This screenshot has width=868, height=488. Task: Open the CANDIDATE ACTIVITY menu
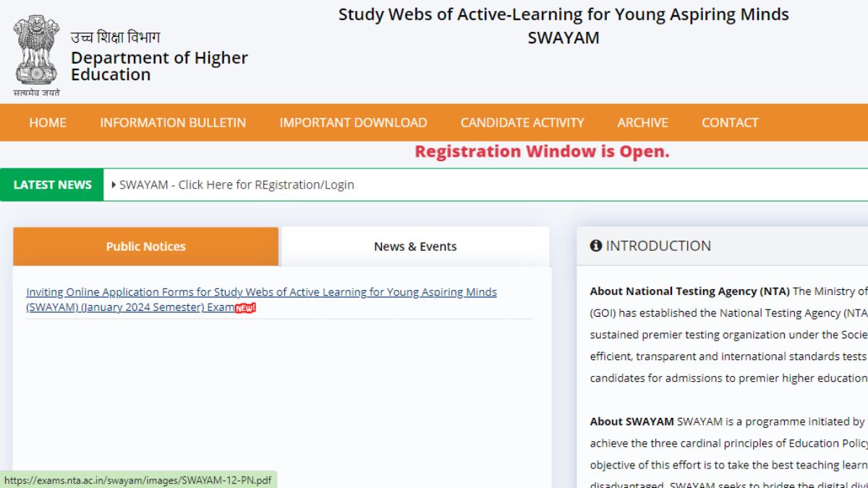coord(522,123)
